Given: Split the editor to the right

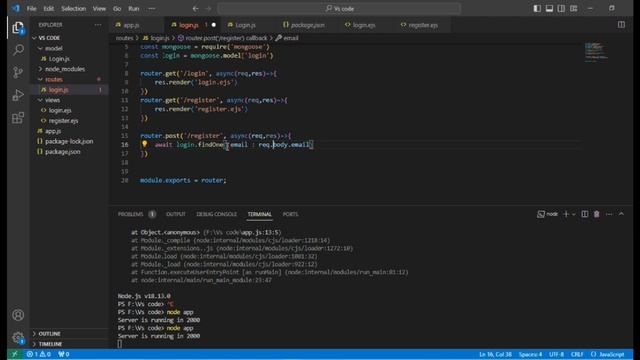Looking at the screenshot, I should (x=621, y=25).
